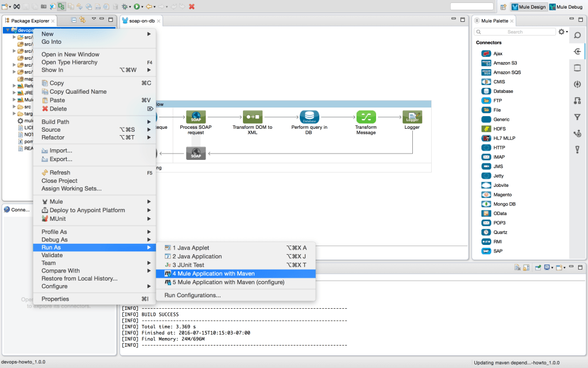The image size is (588, 368).
Task: Open Mule Palette settings gear dropdown
Action: click(x=563, y=32)
